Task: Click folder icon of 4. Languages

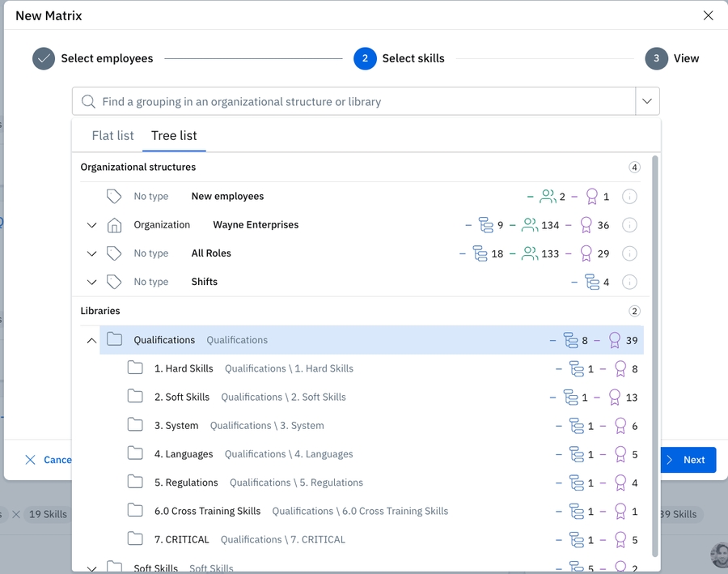Action: (x=135, y=454)
